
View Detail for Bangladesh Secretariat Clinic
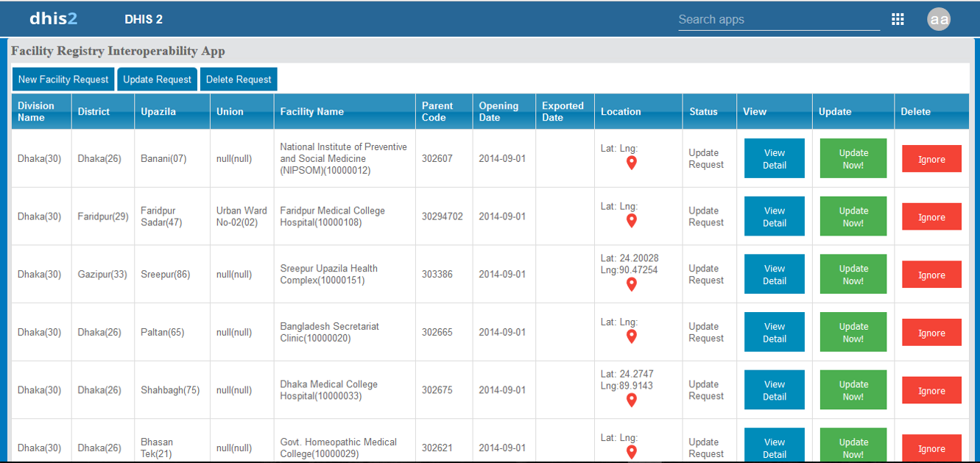[774, 332]
